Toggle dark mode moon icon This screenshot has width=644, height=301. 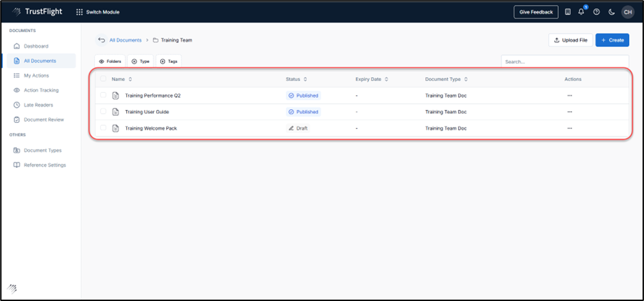(x=612, y=12)
